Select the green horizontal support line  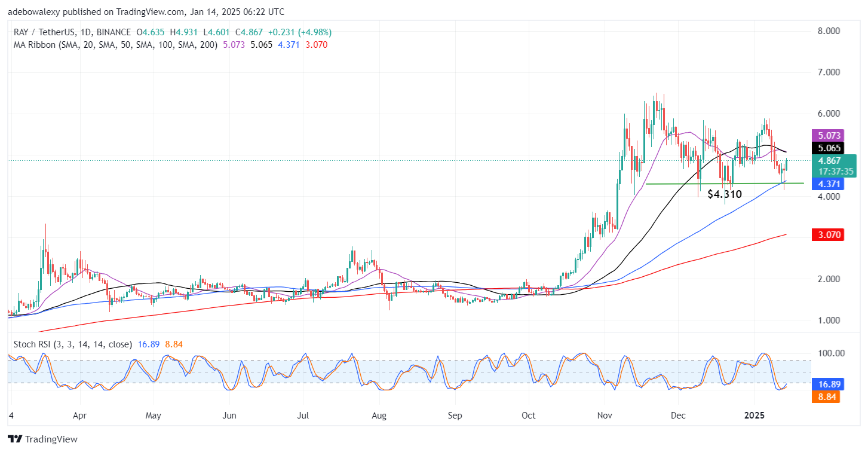click(725, 183)
